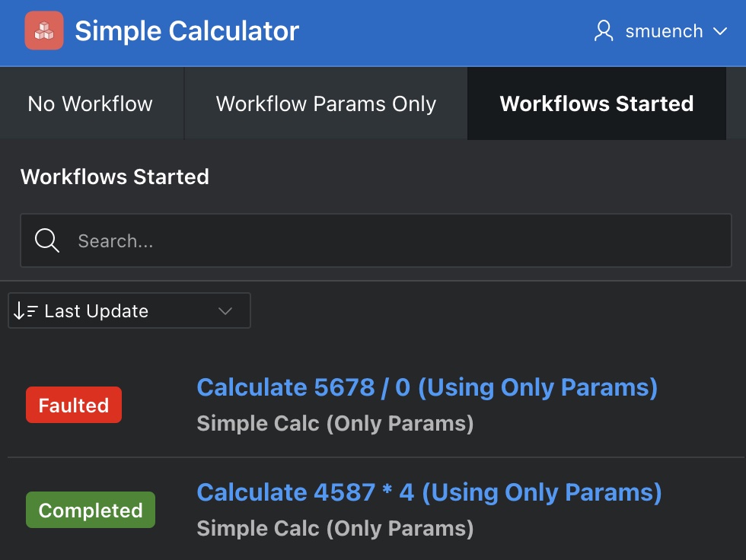Open the Calculate 5678 / 0 workflow
The width and height of the screenshot is (746, 560).
point(427,387)
